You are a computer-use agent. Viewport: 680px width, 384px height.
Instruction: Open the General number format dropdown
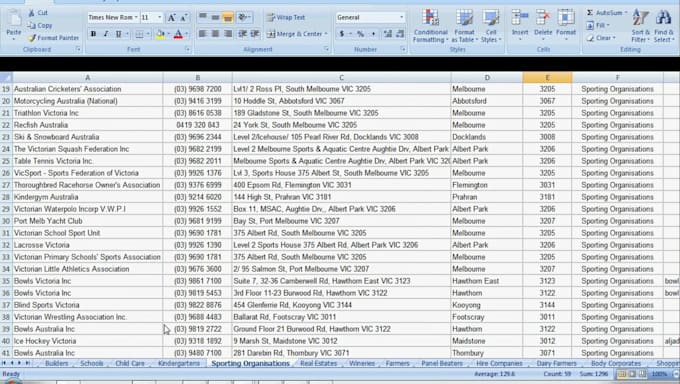402,17
